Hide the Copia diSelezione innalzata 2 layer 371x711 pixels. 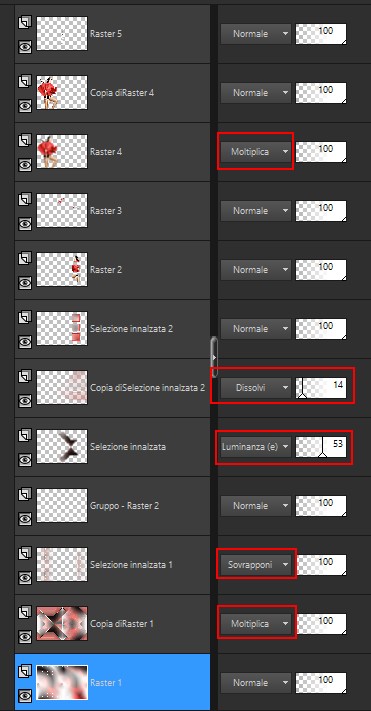click(25, 401)
